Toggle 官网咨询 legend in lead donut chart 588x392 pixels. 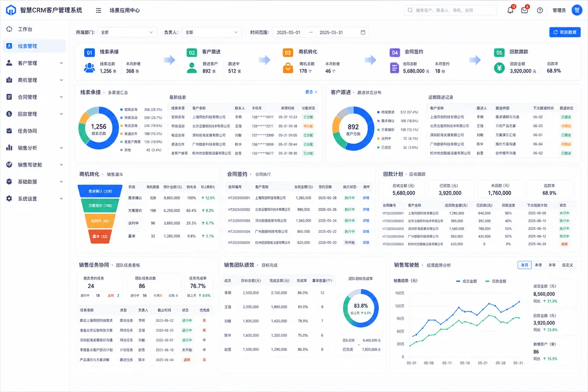point(129,110)
